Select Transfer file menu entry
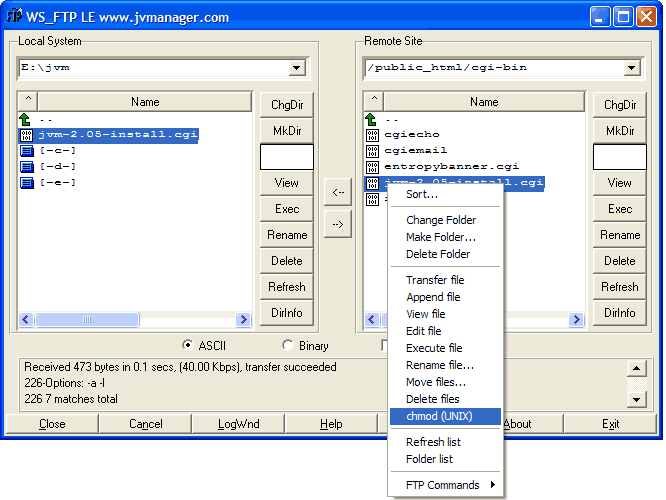Image resolution: width=666 pixels, height=500 pixels. 445,280
